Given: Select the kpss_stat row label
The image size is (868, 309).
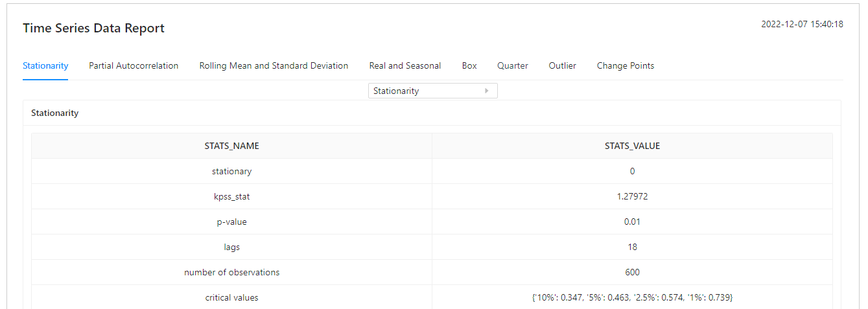Looking at the screenshot, I should (231, 196).
